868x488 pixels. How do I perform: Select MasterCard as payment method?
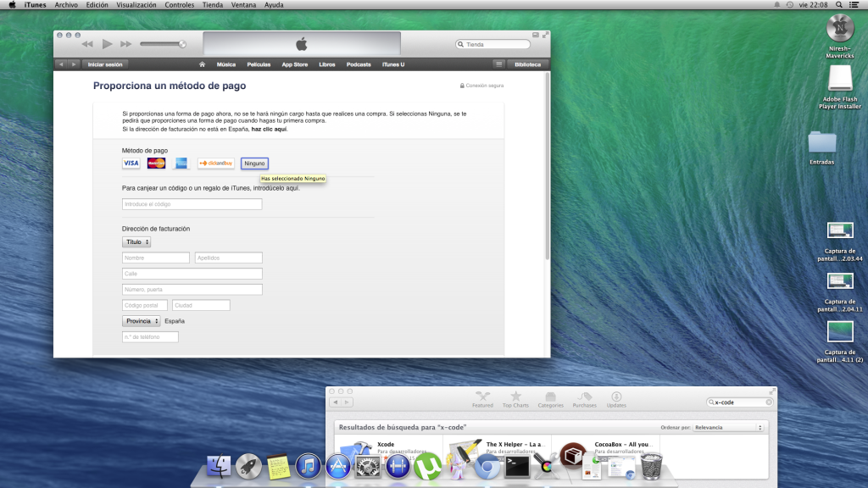[156, 164]
